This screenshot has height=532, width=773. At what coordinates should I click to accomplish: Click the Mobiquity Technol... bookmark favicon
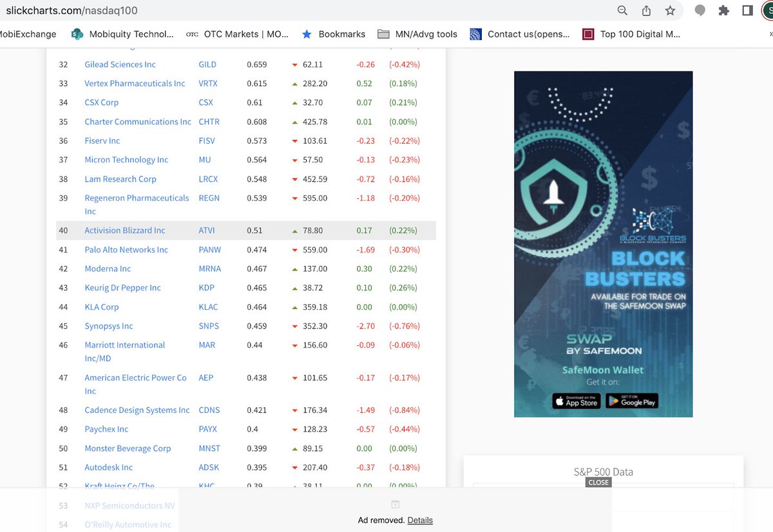[77, 34]
